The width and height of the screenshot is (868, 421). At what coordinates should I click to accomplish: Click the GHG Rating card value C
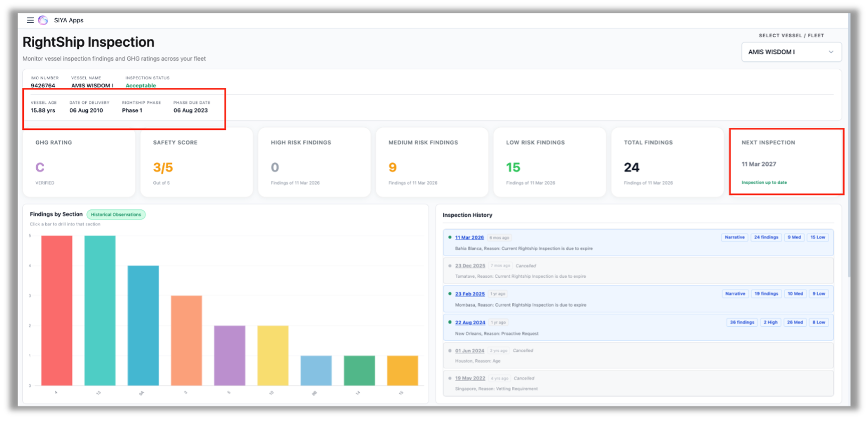coord(40,168)
